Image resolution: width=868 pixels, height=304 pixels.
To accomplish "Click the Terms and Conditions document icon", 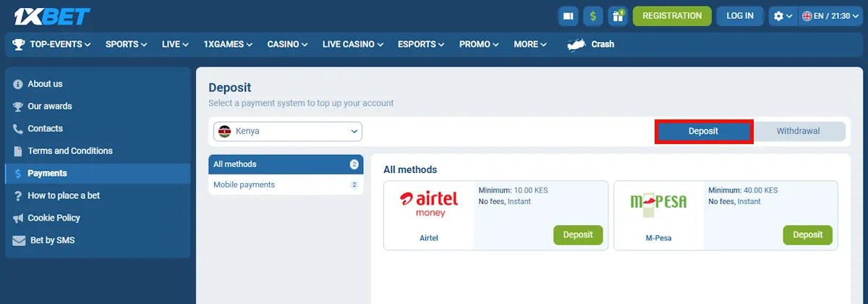I will [18, 151].
